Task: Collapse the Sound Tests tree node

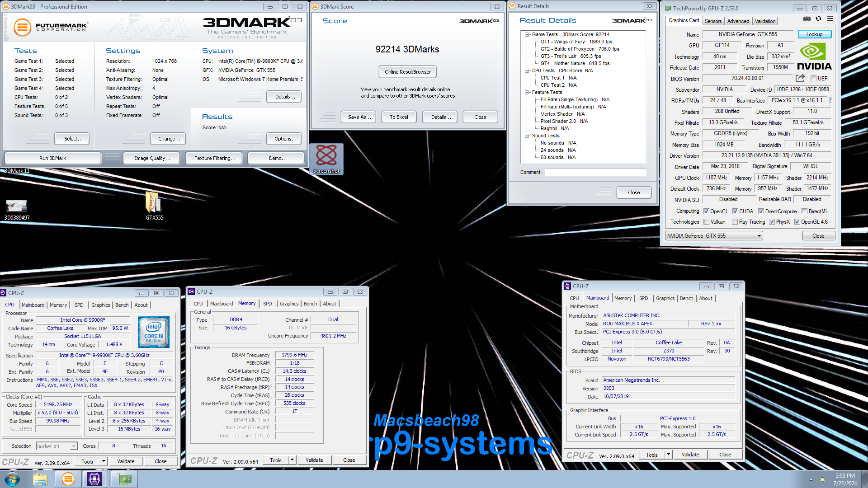Action: click(x=527, y=136)
